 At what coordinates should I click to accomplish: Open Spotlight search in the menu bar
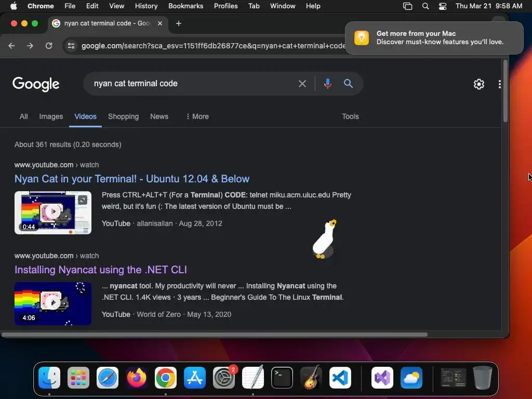point(425,6)
